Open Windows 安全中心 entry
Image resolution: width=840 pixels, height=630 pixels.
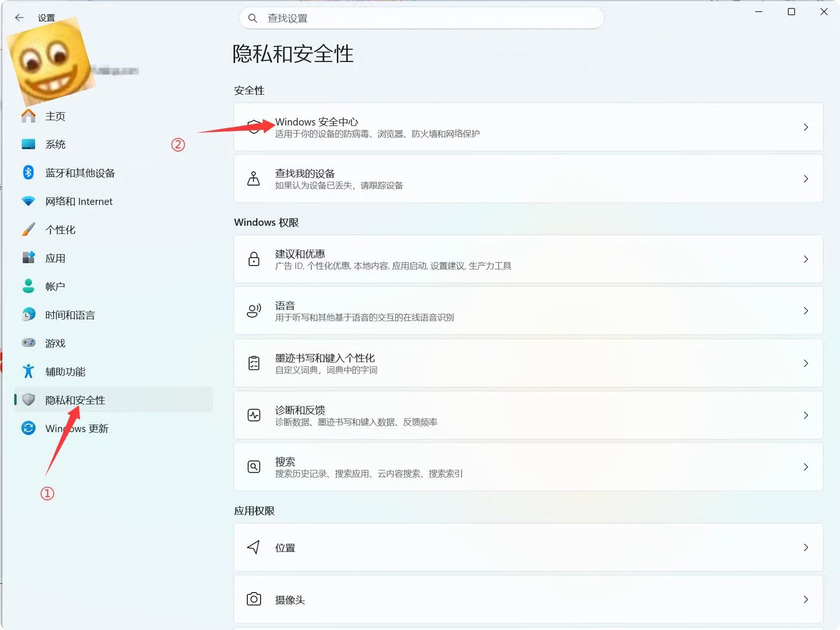pos(528,127)
